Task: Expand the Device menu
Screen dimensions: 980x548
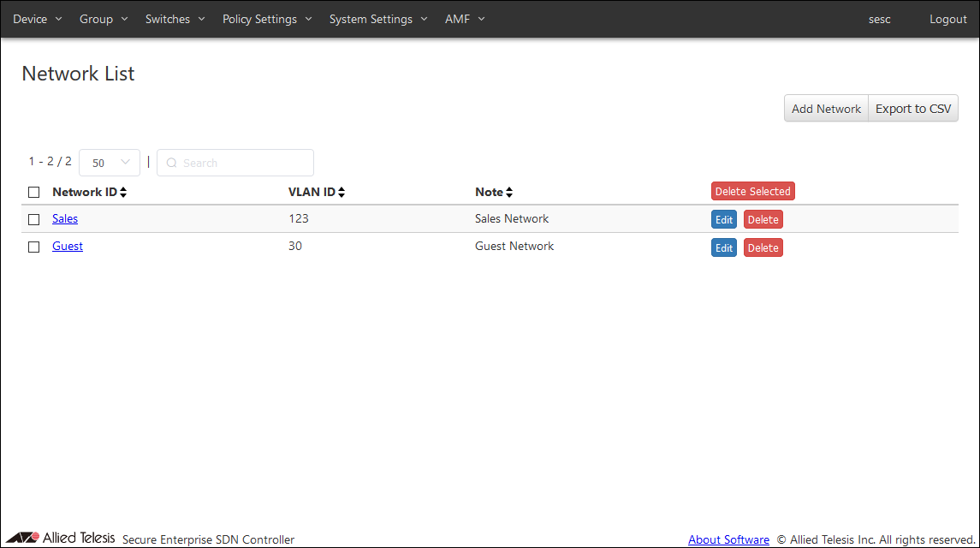Action: (x=38, y=19)
